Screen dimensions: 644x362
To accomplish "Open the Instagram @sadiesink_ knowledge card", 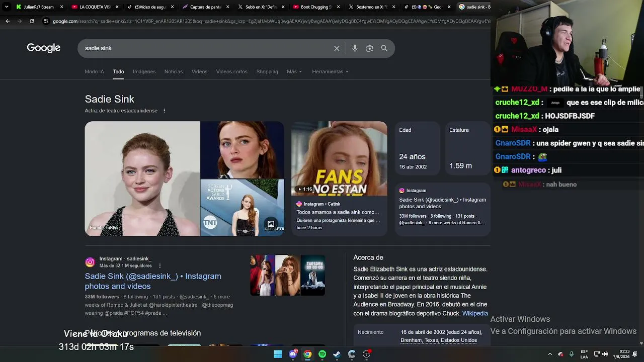I will click(443, 209).
